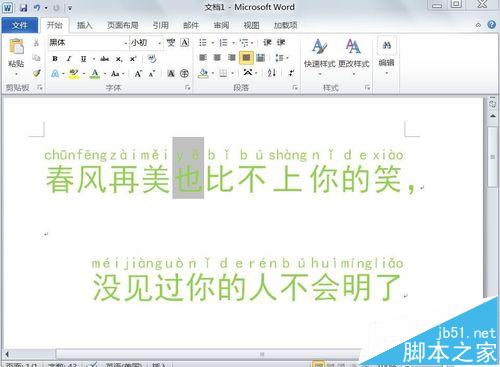Open the 页面布局 ribbon tab
The width and height of the screenshot is (500, 367).
pos(123,25)
